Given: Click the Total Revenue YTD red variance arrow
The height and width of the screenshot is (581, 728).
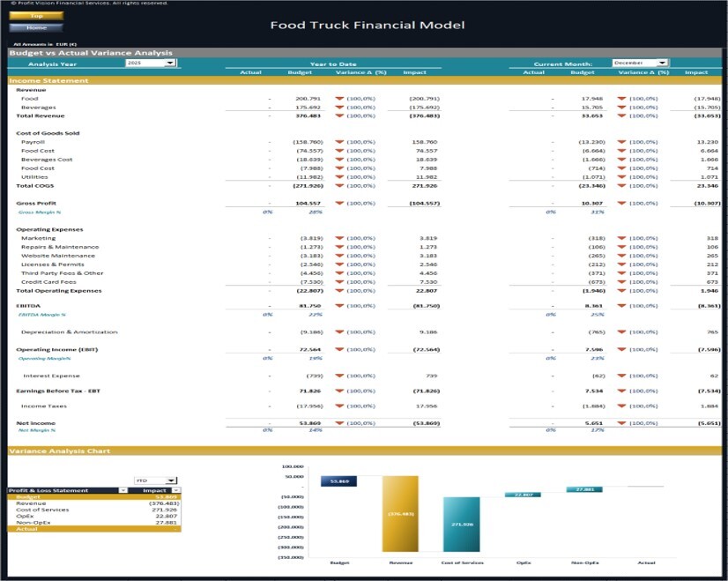Looking at the screenshot, I should click(339, 115).
